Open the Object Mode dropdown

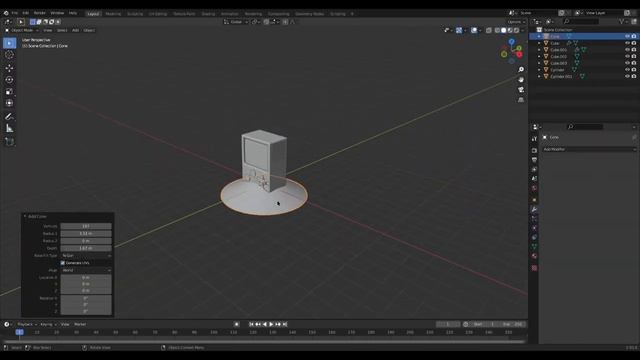coord(22,30)
